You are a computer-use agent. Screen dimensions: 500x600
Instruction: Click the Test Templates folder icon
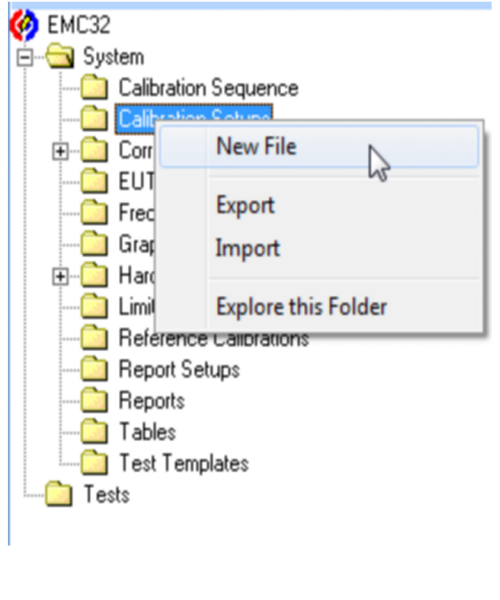click(94, 463)
